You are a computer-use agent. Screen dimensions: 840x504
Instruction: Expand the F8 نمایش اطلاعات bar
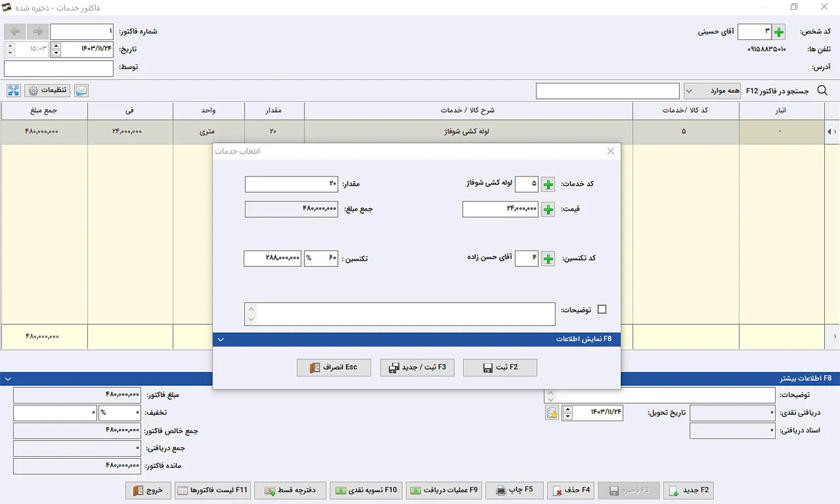pyautogui.click(x=417, y=339)
